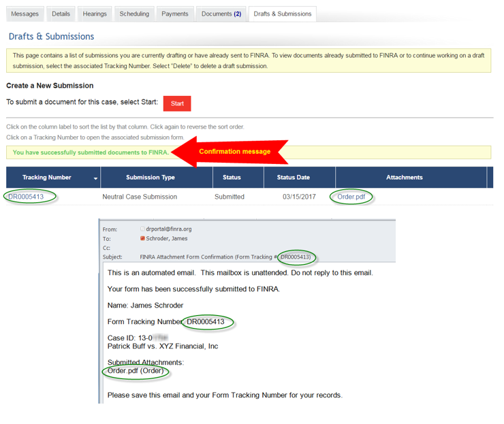
Task: Open the Order.pdf attachment in table
Action: coord(351,197)
